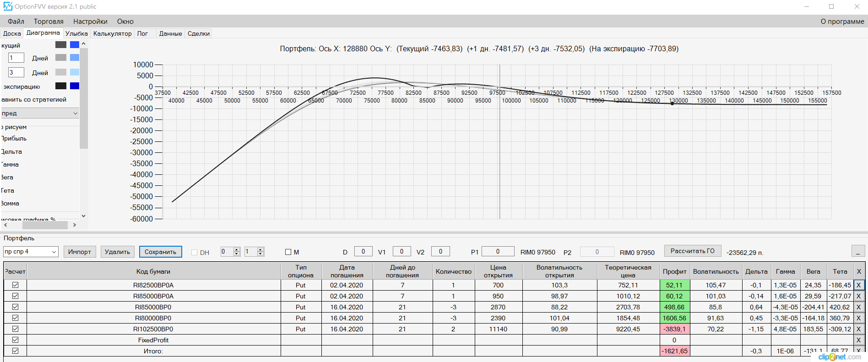868x362 pixels.
Task: Remove the RI102500BP0 row with its X button
Action: 859,329
